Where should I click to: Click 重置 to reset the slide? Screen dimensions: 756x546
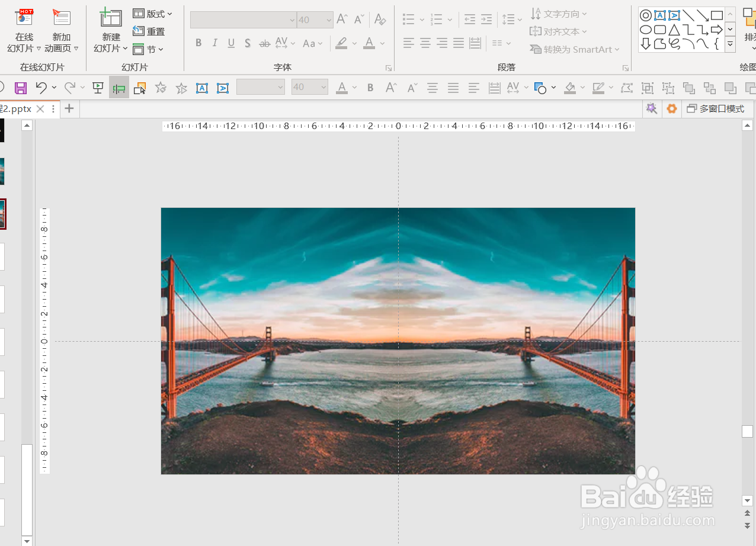pyautogui.click(x=149, y=31)
